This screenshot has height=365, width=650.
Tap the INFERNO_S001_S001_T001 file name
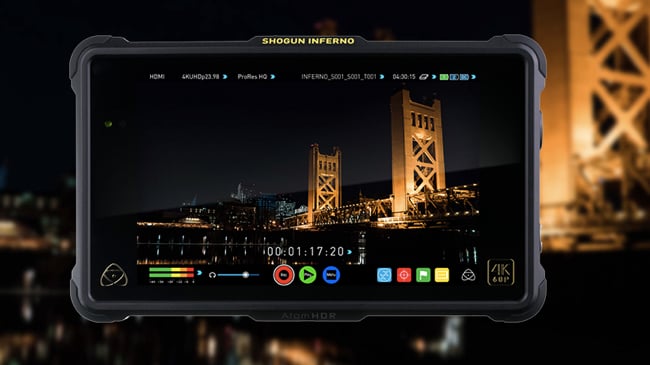click(x=339, y=77)
